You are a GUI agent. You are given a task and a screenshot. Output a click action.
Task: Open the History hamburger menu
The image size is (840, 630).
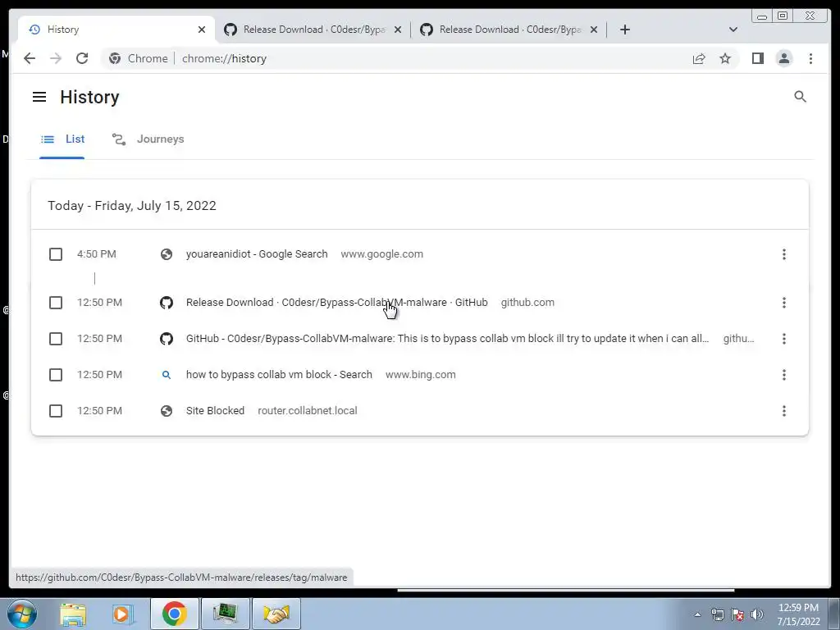point(39,97)
